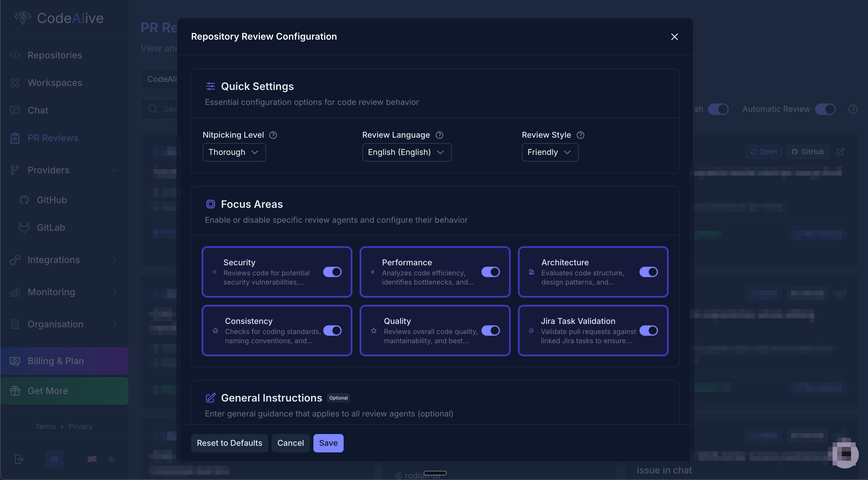Open the Chat panel from the sidebar

click(37, 110)
